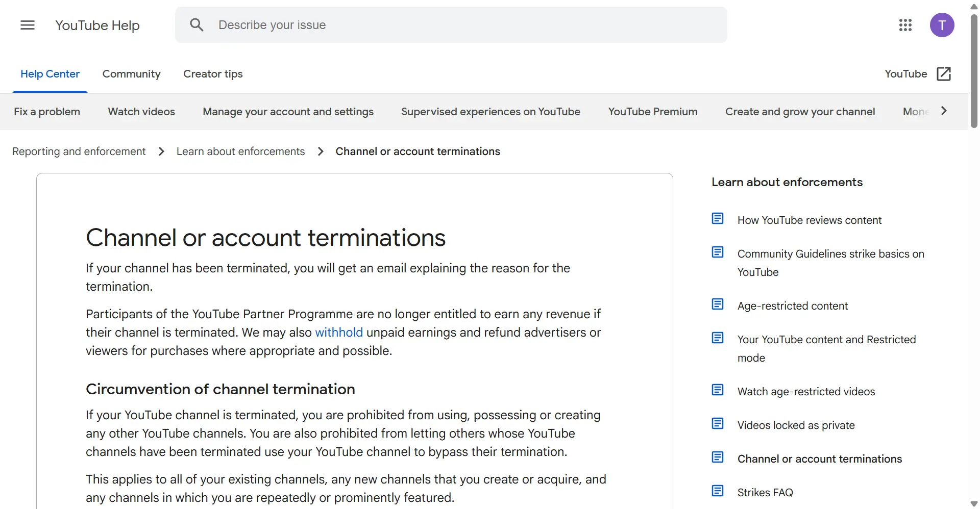Image resolution: width=980 pixels, height=509 pixels.
Task: Open Watch age-restricted videos article
Action: 806,392
